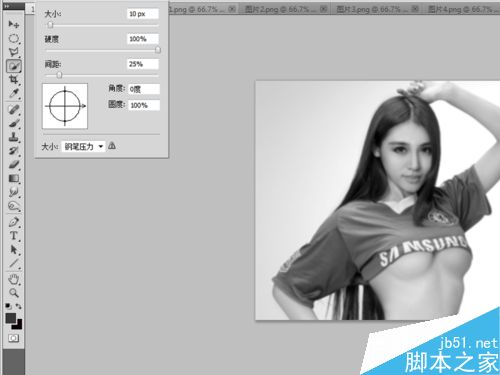Screen dimensions: 500x375
Task: Swap foreground and background colors
Action: pos(19,306)
